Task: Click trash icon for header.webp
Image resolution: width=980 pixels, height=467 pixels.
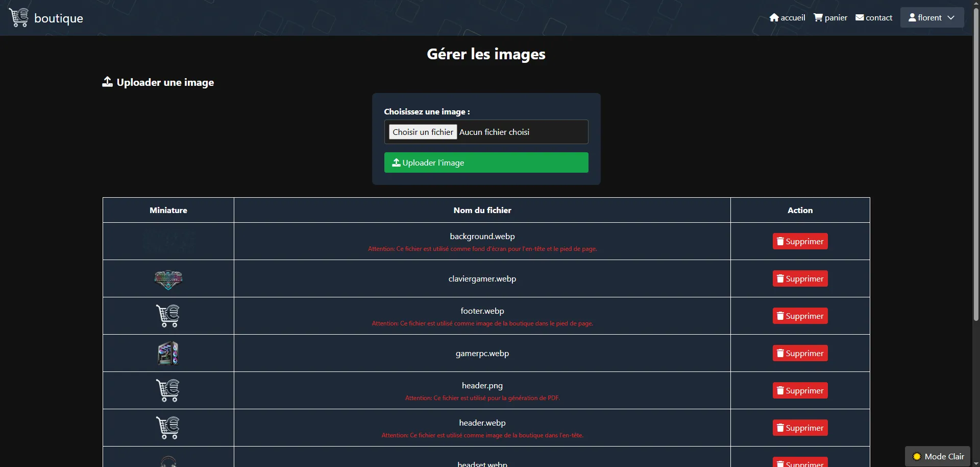Action: (780, 428)
